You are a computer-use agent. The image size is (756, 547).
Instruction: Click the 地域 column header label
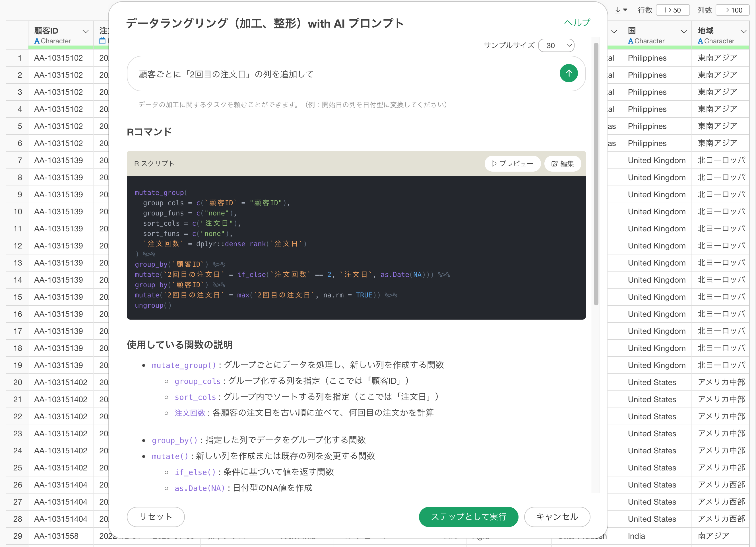(x=705, y=31)
